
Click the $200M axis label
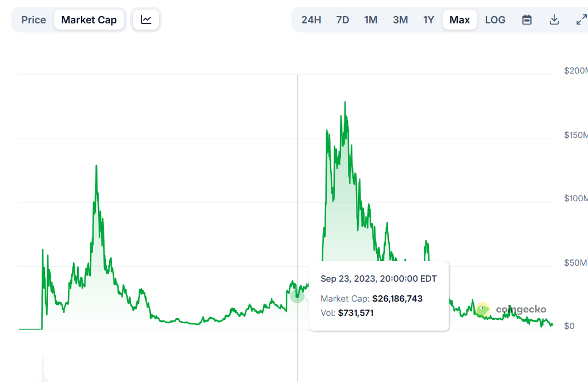[x=575, y=71]
